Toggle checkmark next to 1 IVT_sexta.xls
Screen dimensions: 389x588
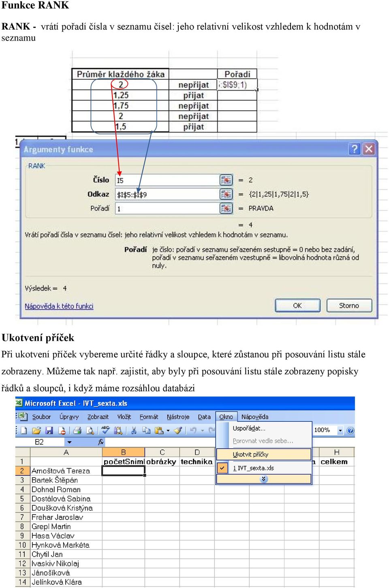(222, 468)
